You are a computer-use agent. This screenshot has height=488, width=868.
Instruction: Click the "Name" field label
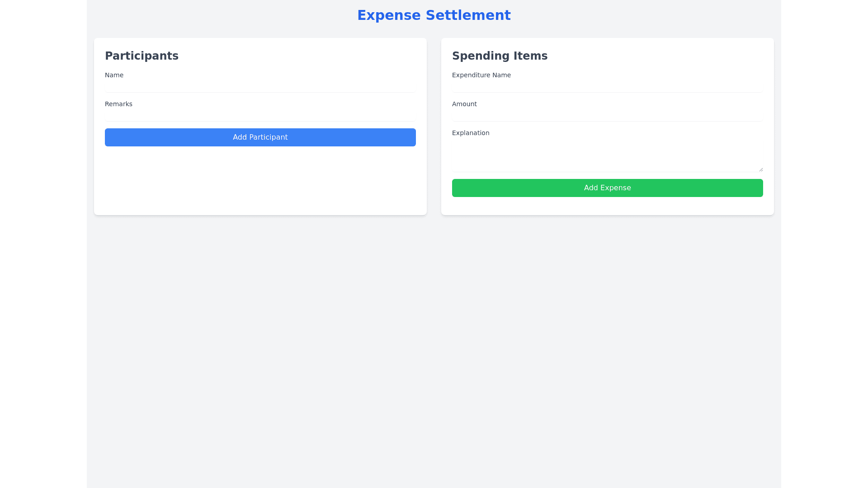point(114,75)
